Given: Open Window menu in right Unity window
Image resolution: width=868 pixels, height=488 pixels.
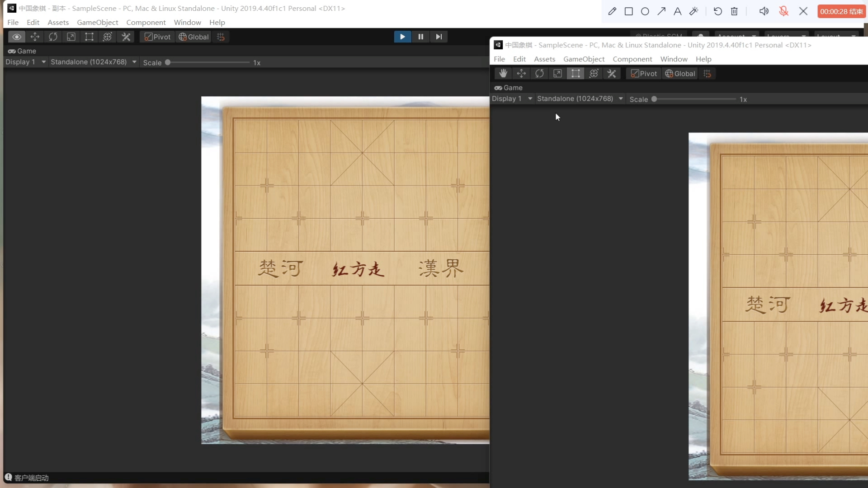Looking at the screenshot, I should click(674, 59).
